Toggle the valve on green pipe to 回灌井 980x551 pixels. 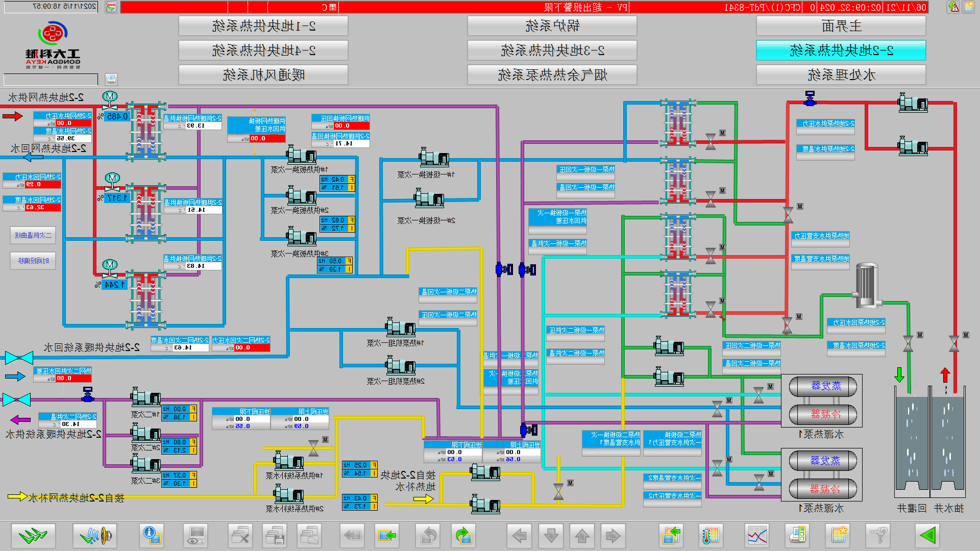click(x=908, y=343)
